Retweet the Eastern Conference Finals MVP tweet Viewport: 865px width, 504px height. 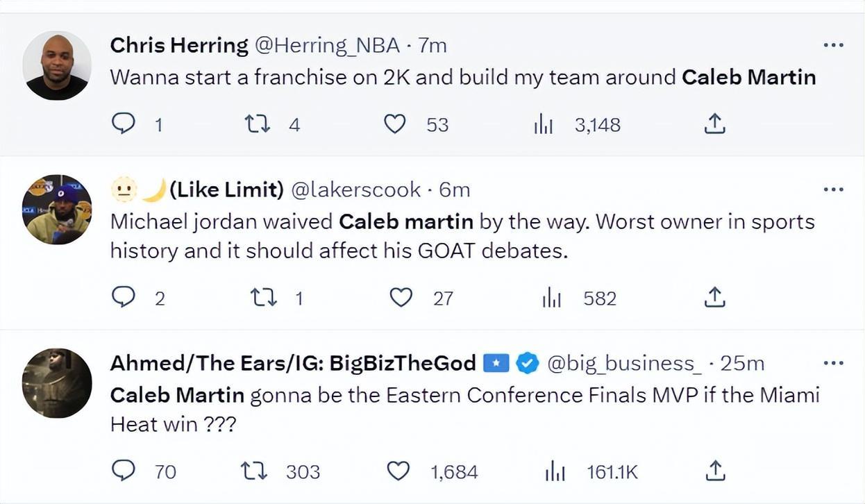(253, 471)
